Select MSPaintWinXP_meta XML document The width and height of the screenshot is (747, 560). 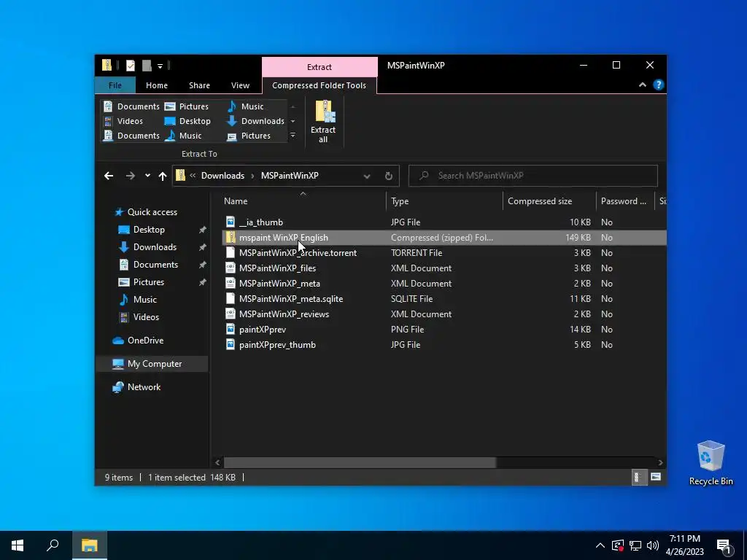(279, 284)
